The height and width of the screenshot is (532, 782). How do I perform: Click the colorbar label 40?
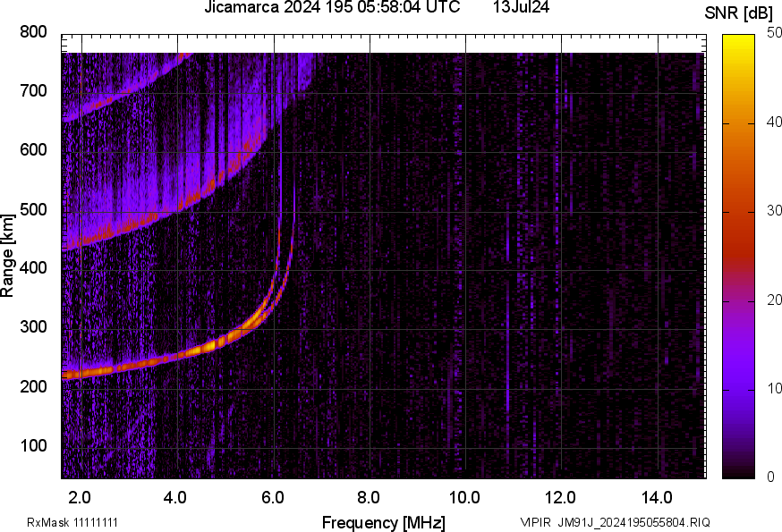[775, 122]
